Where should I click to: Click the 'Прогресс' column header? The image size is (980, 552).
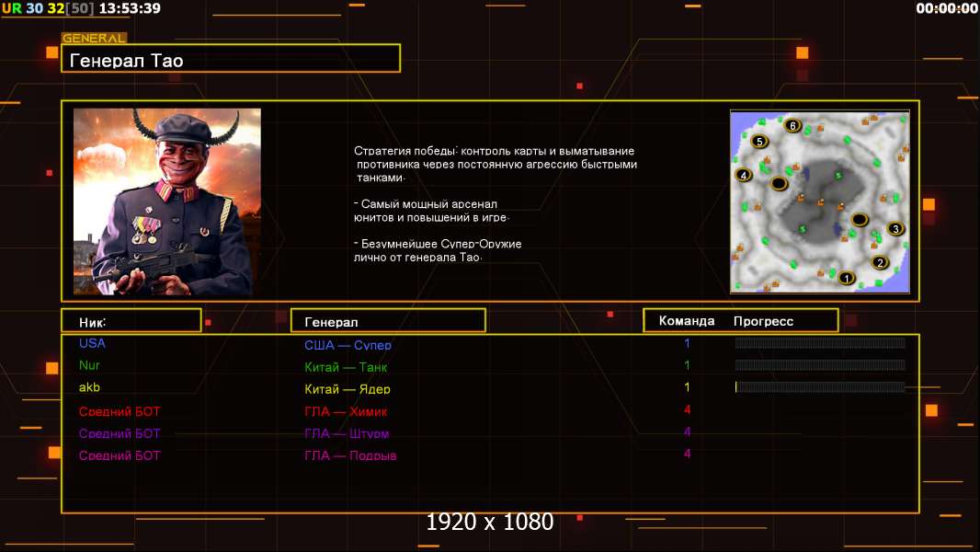[763, 321]
